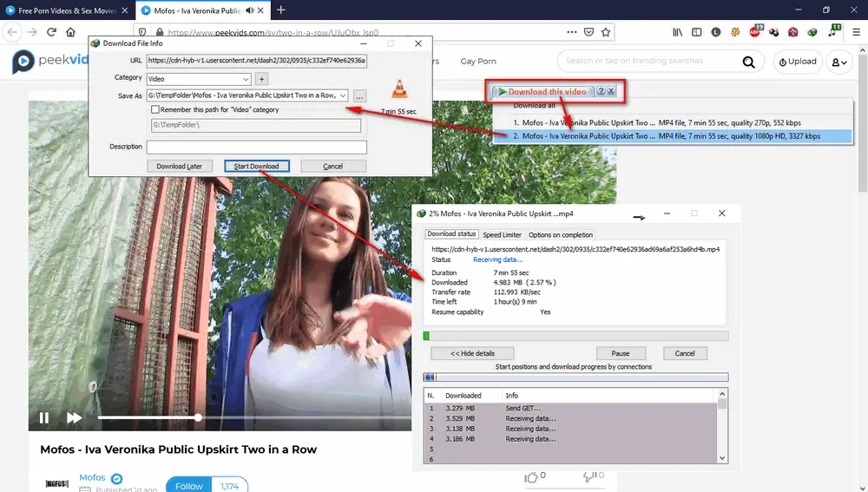Click the green download progress bar
Viewport: 868px width, 492px height.
coord(575,336)
